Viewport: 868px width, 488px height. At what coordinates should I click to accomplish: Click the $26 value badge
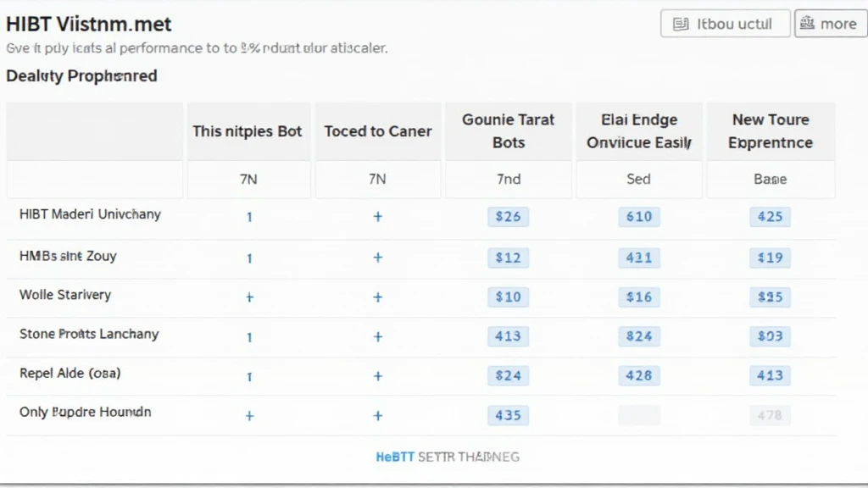click(508, 217)
